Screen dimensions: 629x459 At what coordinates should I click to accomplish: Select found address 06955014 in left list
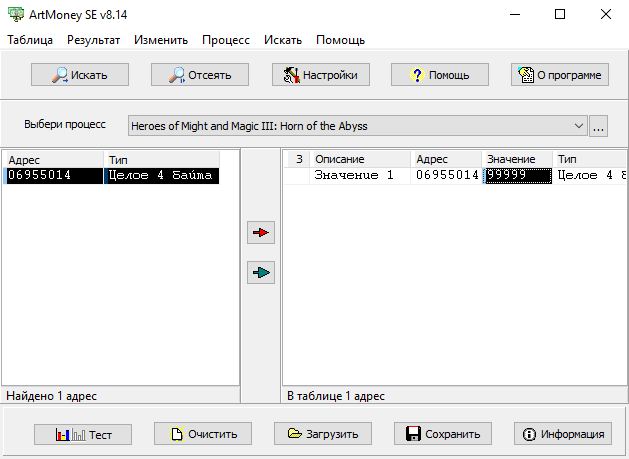click(54, 176)
